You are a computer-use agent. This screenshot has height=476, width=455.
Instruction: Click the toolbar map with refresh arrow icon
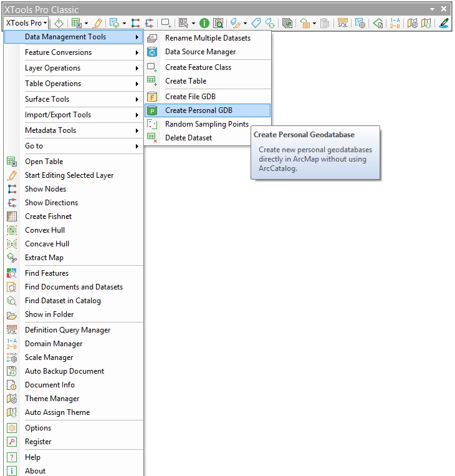coord(426,23)
